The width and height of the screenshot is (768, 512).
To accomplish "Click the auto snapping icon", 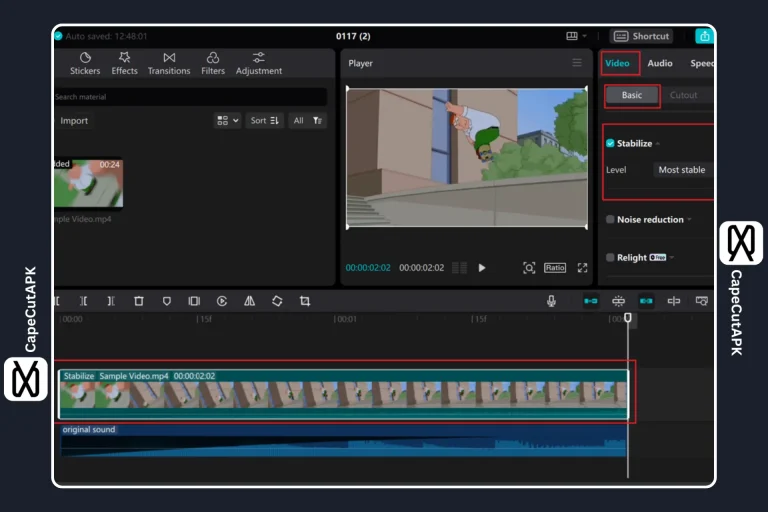I will click(619, 301).
